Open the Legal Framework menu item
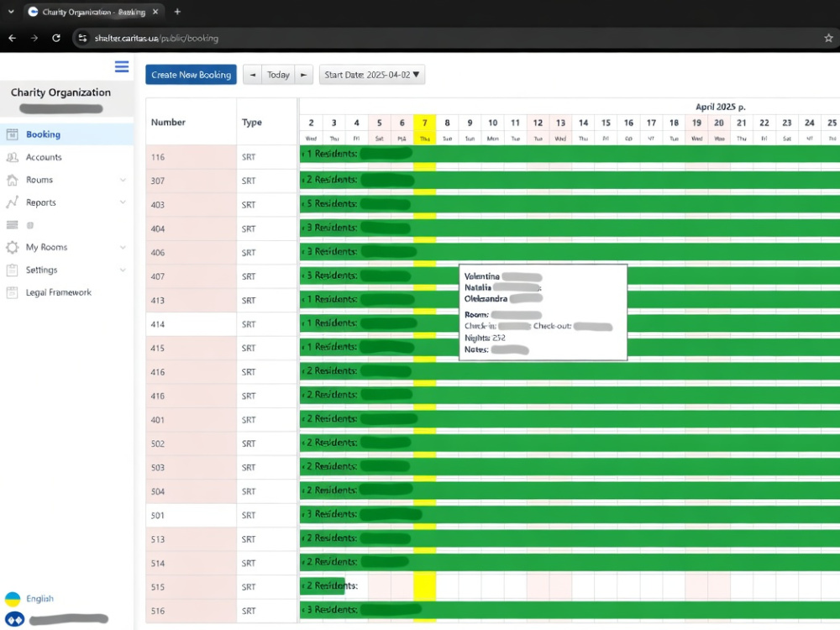This screenshot has height=630, width=840. point(66,292)
